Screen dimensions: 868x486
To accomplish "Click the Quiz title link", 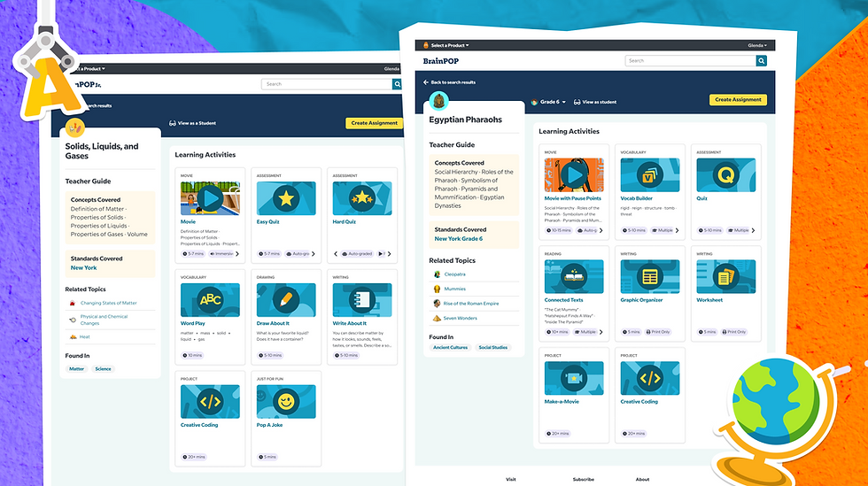I will coord(701,198).
